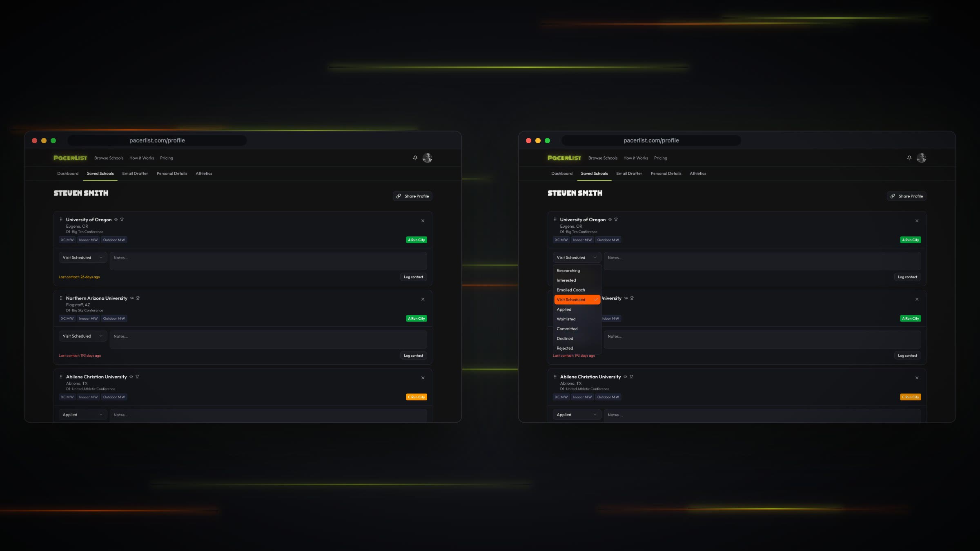Select highlighted Visit Scheduled option in right window list
Viewport: 980px width, 551px height.
577,300
